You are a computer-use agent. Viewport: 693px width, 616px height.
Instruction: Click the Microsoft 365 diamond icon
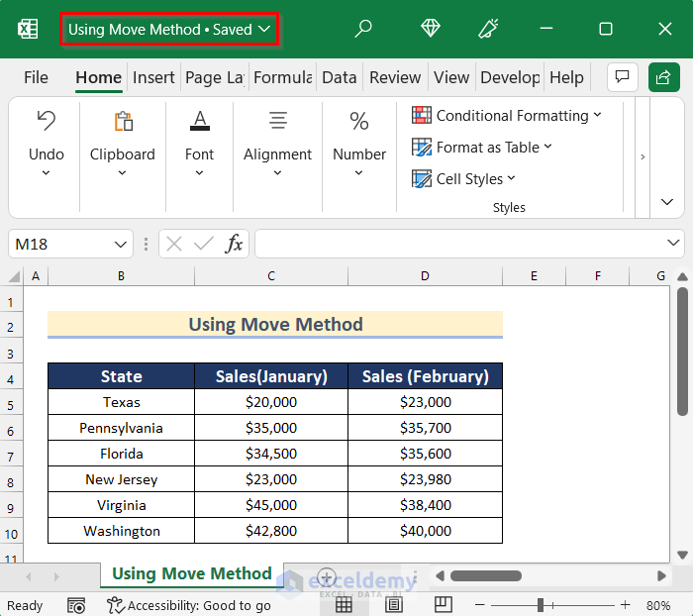431,29
